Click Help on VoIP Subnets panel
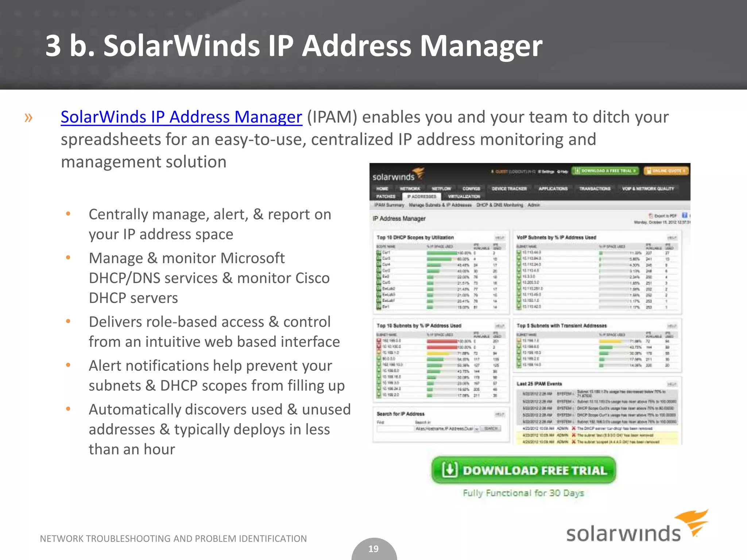 tap(672, 238)
